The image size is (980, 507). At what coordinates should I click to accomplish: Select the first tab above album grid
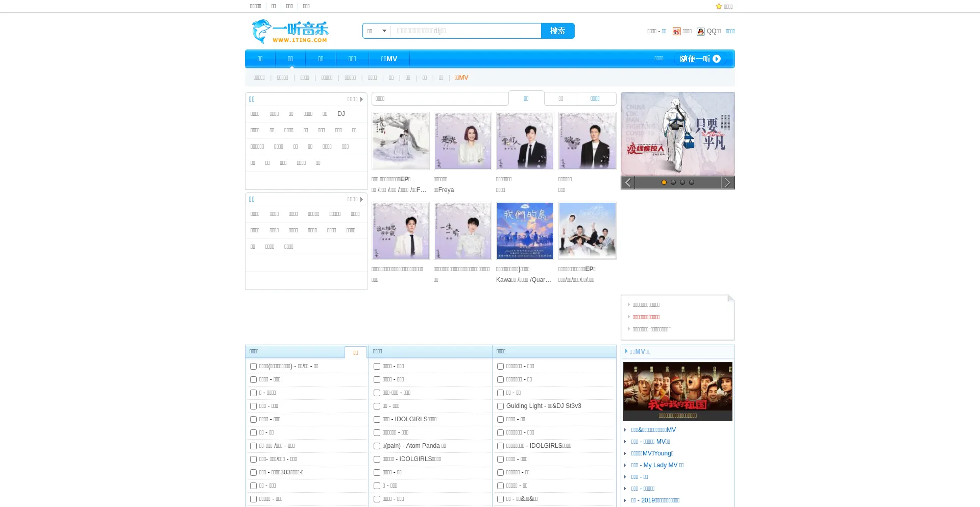[526, 99]
